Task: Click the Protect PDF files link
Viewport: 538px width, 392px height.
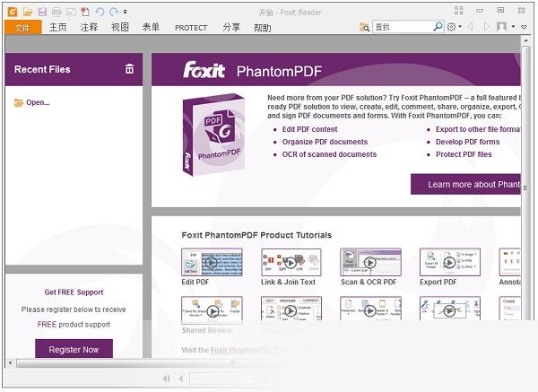Action: (464, 154)
